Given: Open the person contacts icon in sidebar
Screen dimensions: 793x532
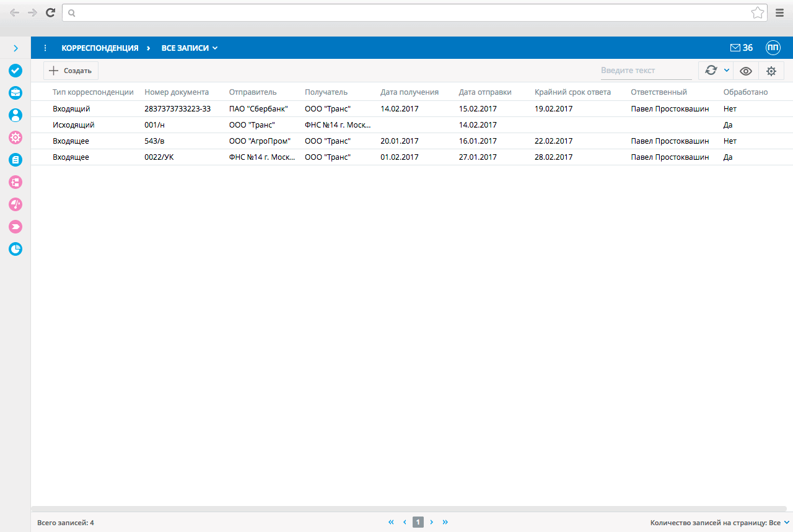Looking at the screenshot, I should [15, 115].
